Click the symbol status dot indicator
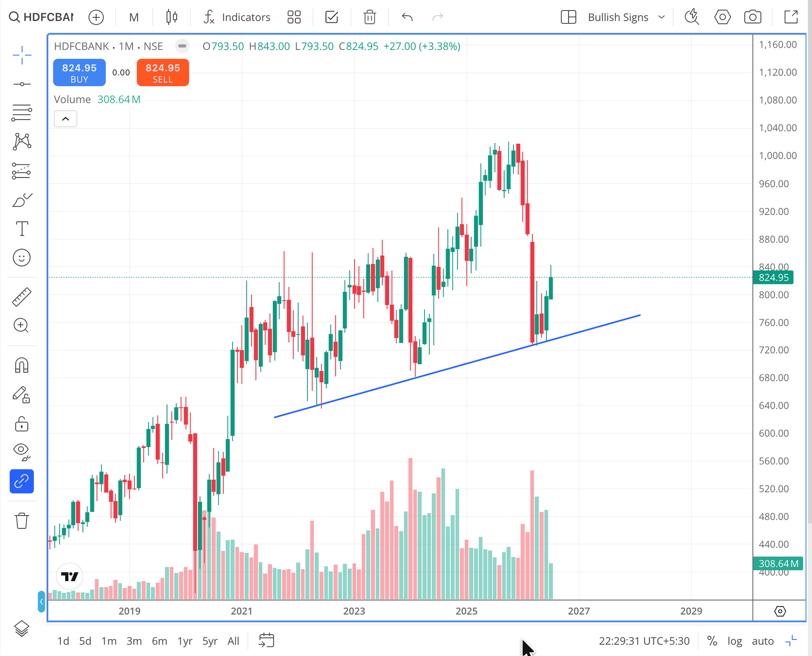 click(x=182, y=46)
